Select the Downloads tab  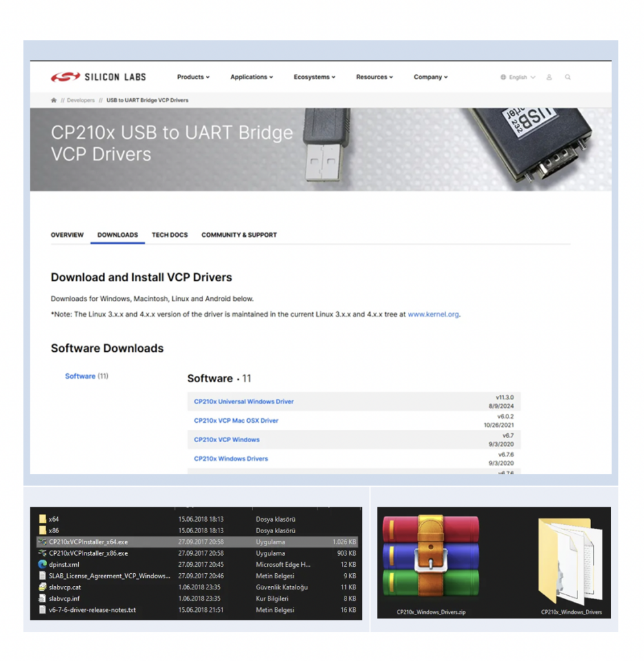click(x=117, y=235)
